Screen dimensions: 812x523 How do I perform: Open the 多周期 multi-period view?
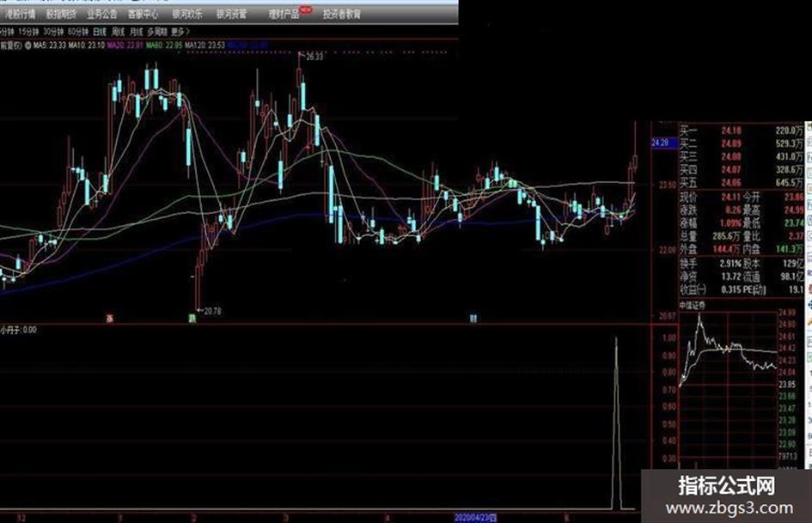[x=157, y=32]
